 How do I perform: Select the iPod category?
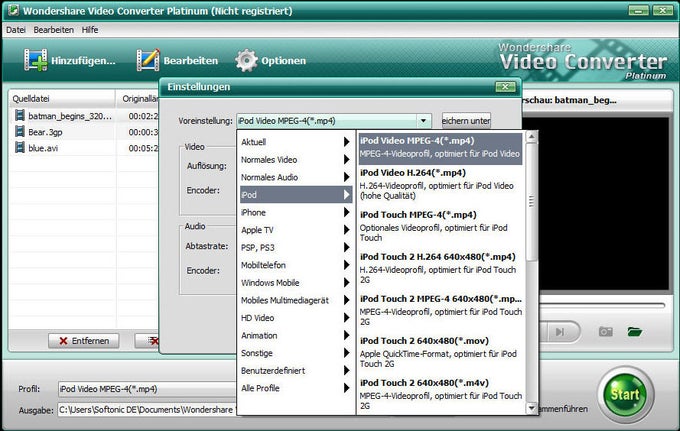coord(295,195)
